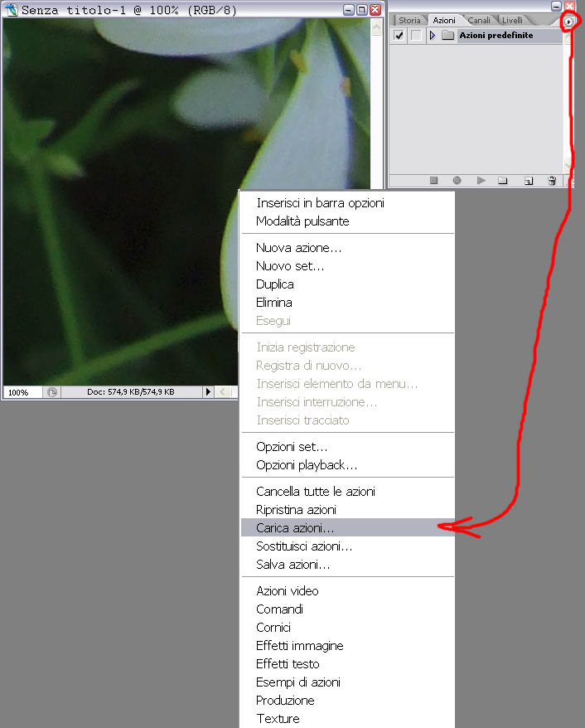Switch to the Storia tab
This screenshot has height=728, width=585.
[409, 21]
